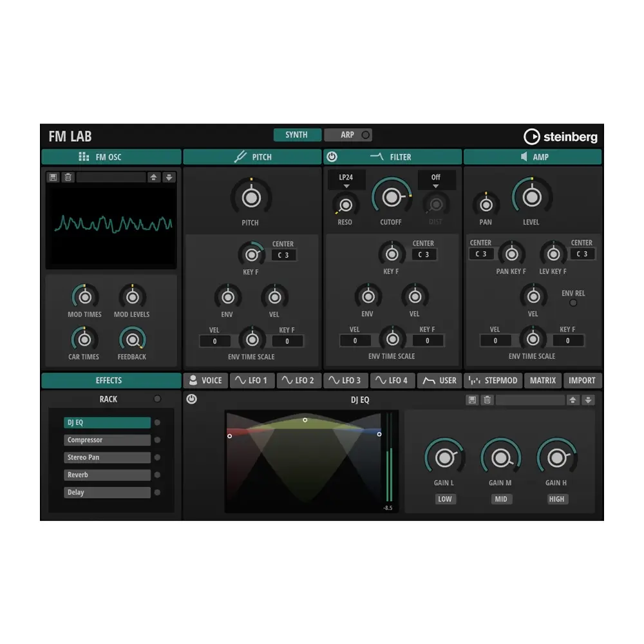Click the LOW band button

click(445, 499)
